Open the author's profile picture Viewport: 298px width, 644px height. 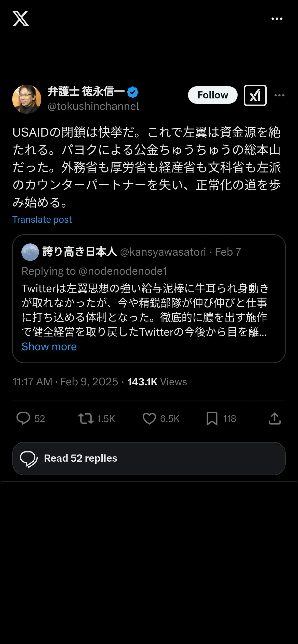[27, 99]
